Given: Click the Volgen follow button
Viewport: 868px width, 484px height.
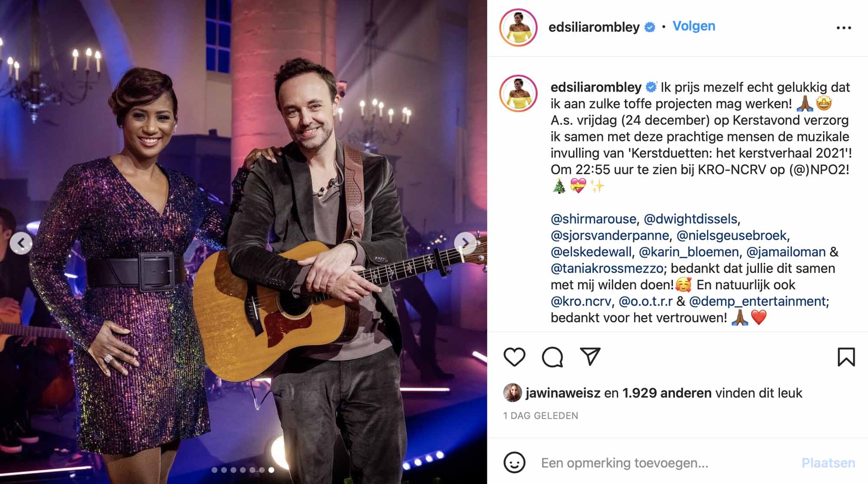Looking at the screenshot, I should [694, 26].
